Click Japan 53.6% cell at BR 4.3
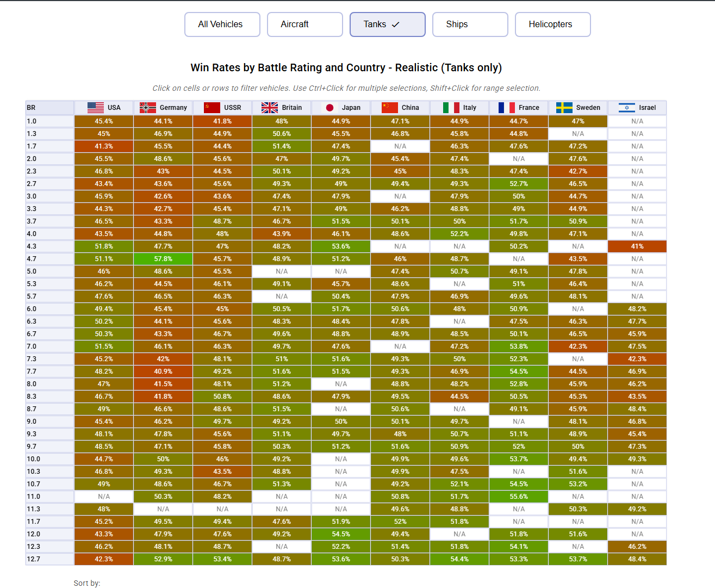This screenshot has height=588, width=715. (341, 246)
